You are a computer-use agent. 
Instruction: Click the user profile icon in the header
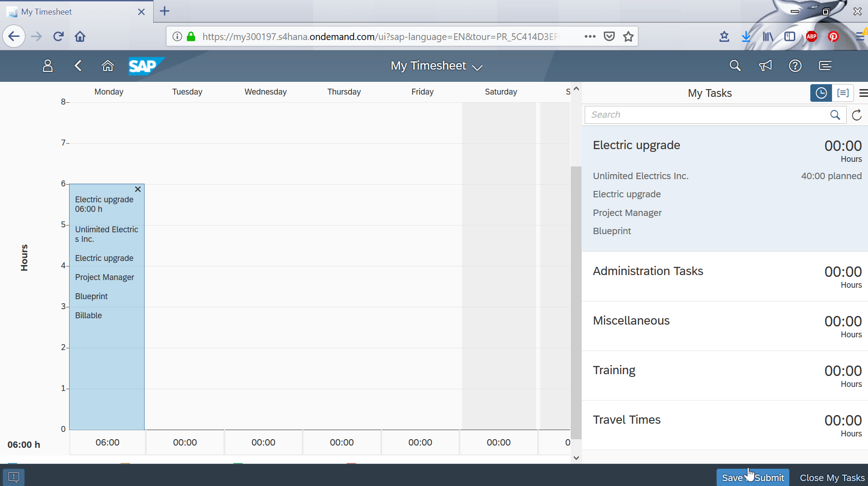click(47, 65)
